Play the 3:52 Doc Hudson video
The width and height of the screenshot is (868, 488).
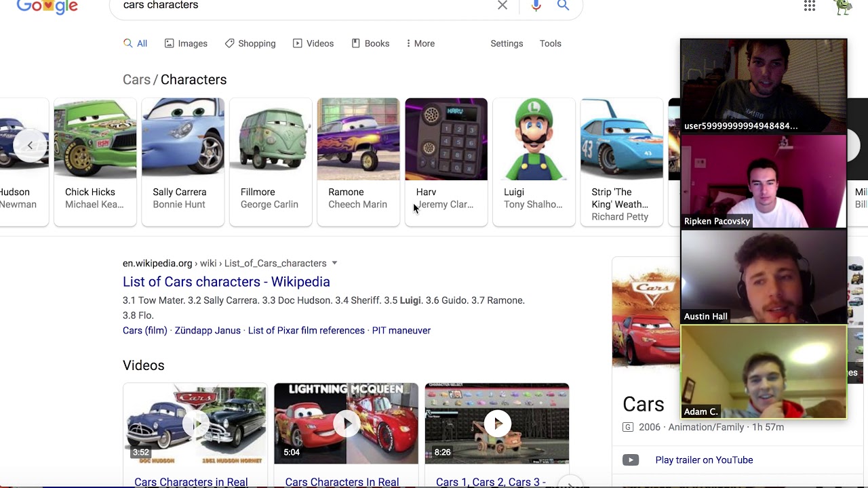pyautogui.click(x=195, y=424)
